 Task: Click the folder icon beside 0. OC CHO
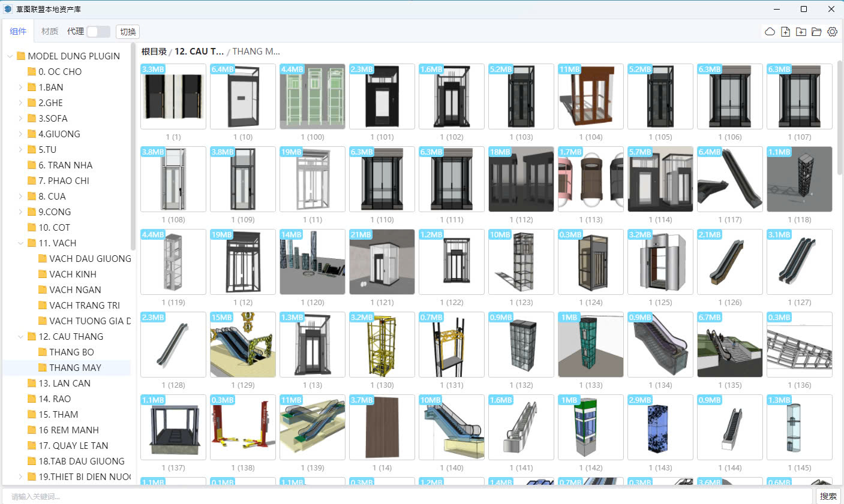[32, 71]
